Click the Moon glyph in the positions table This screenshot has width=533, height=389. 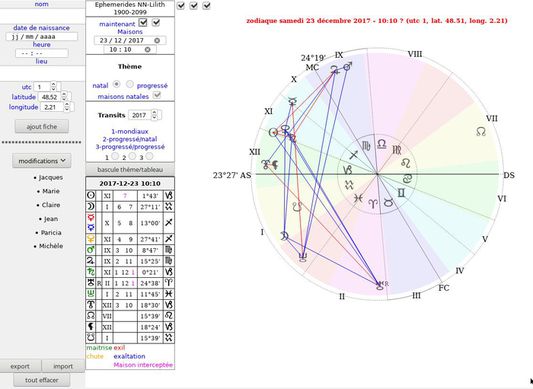[x=91, y=206]
